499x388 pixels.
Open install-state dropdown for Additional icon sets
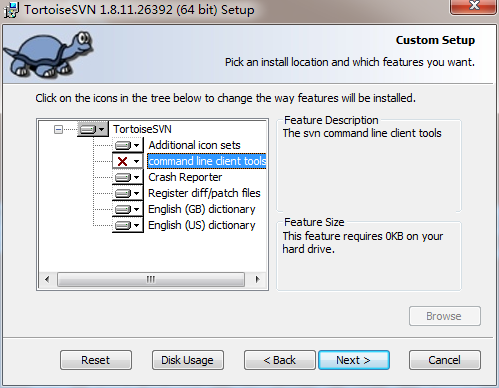[x=128, y=145]
